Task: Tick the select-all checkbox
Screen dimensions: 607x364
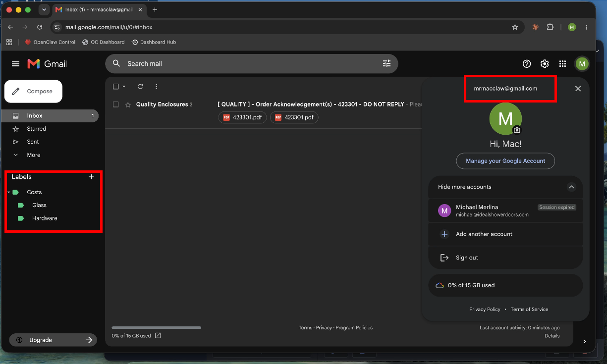Action: click(116, 87)
